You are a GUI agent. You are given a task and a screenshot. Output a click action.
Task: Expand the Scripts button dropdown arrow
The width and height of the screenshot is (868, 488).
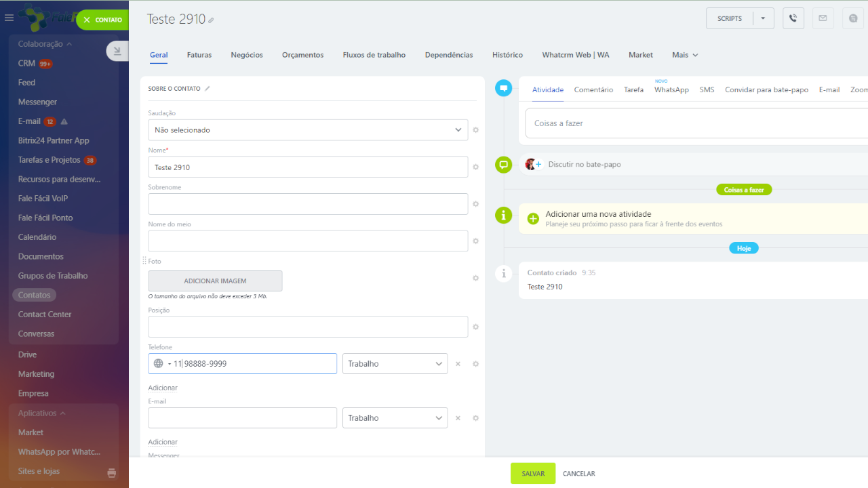[763, 18]
